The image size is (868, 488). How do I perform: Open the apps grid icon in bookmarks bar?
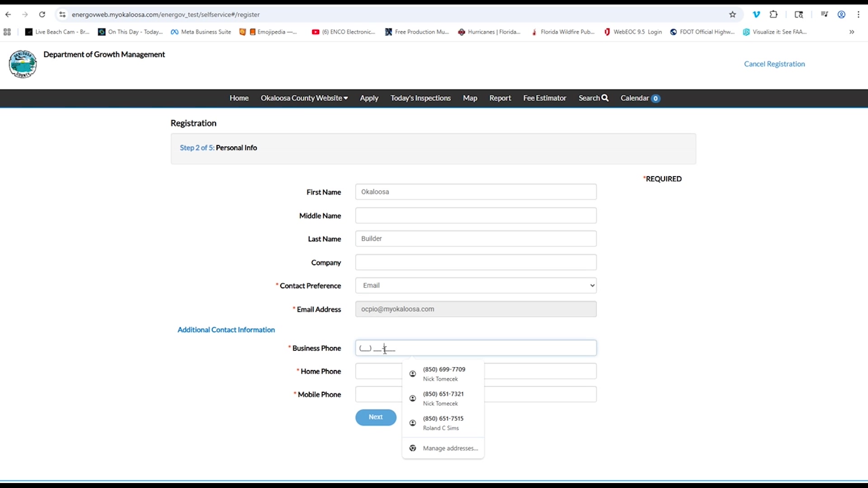pyautogui.click(x=7, y=32)
